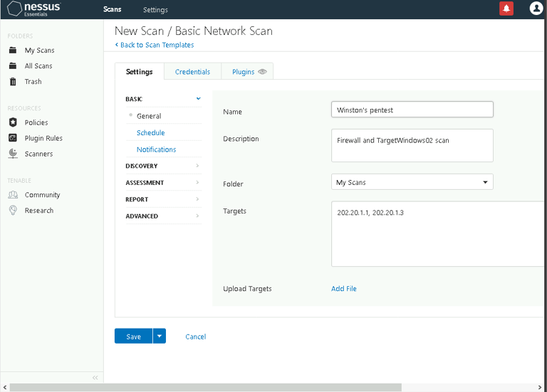This screenshot has width=547, height=392.
Task: Open the notifications bell
Action: 506,9
